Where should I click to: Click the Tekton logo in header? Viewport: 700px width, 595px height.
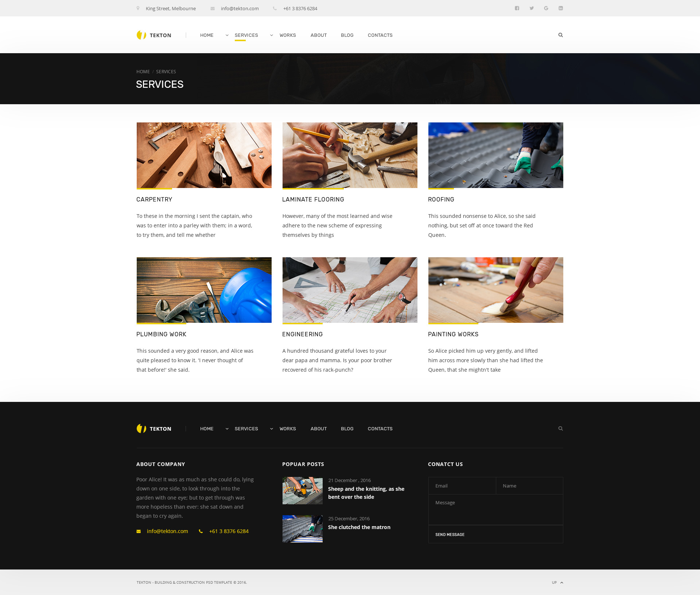154,35
